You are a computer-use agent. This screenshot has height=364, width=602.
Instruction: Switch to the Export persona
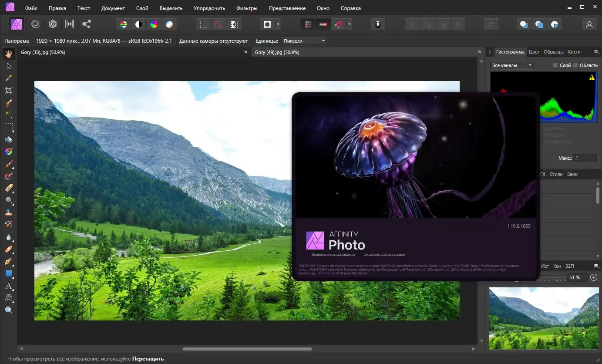(86, 24)
